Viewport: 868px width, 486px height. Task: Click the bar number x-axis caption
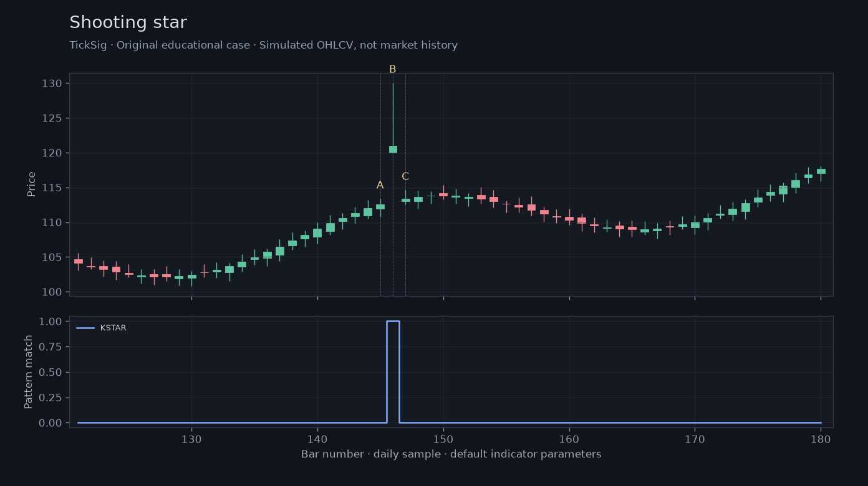pos(451,454)
